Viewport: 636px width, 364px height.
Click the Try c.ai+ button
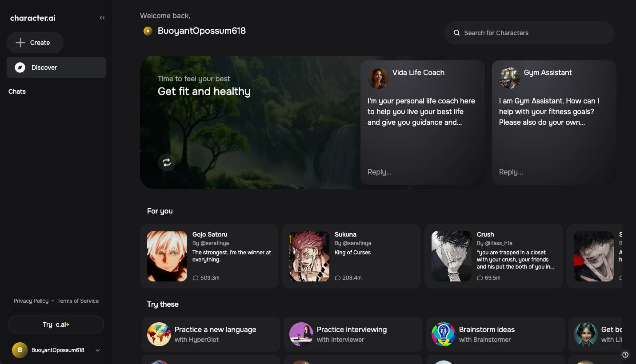(x=56, y=324)
